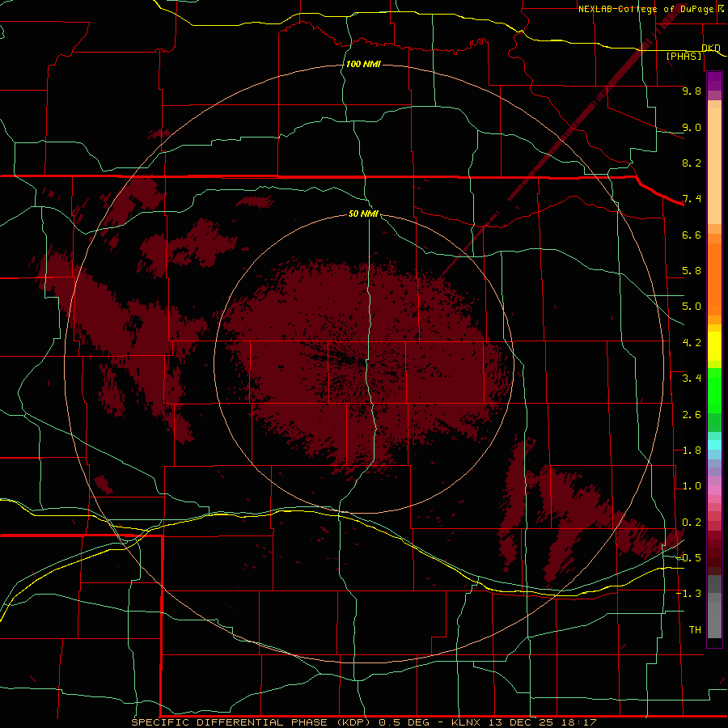Click the [PHAS] unit label
Viewport: 728px width, 728px height.
684,56
